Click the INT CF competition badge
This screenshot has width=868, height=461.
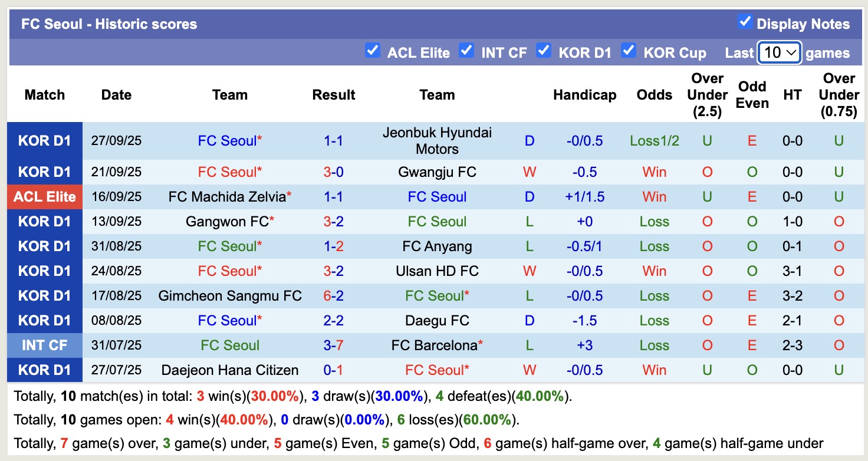45,345
